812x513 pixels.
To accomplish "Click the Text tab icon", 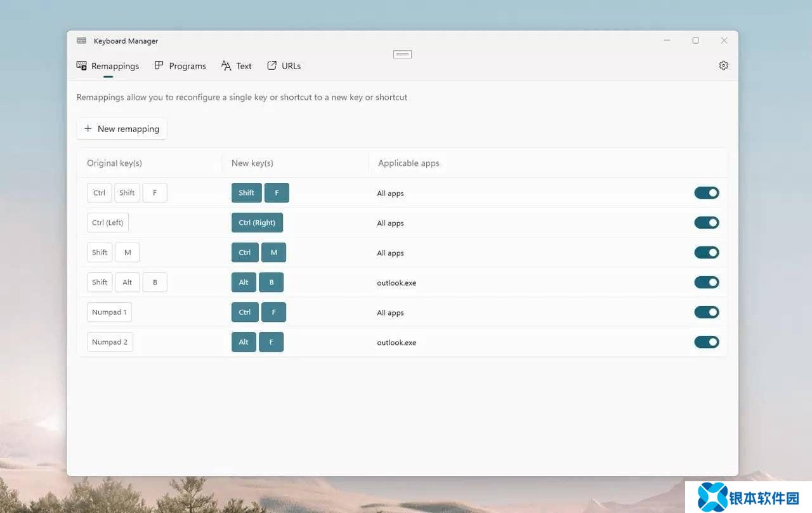I will pyautogui.click(x=226, y=65).
